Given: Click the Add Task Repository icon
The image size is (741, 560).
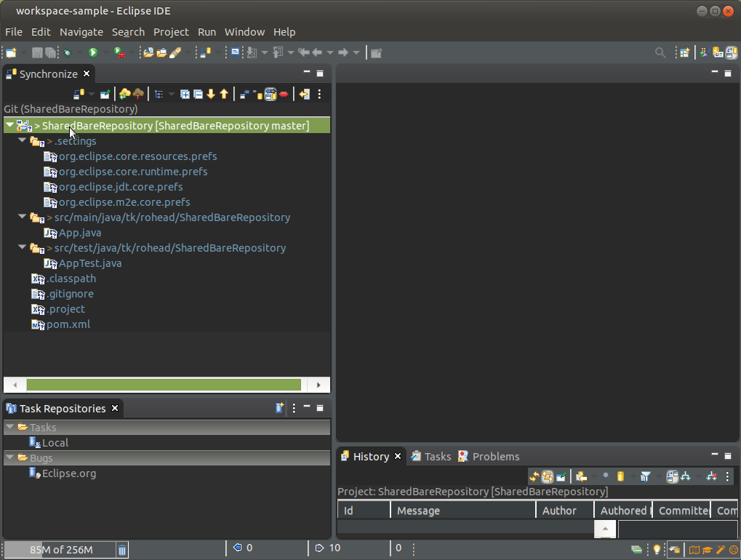Looking at the screenshot, I should tap(279, 408).
